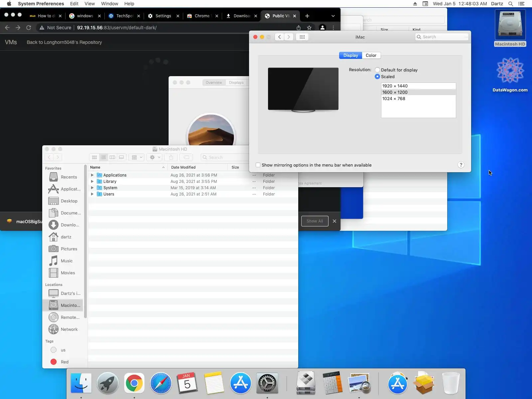This screenshot has height=399, width=532.
Task: Open display preferences help button
Action: (461, 165)
